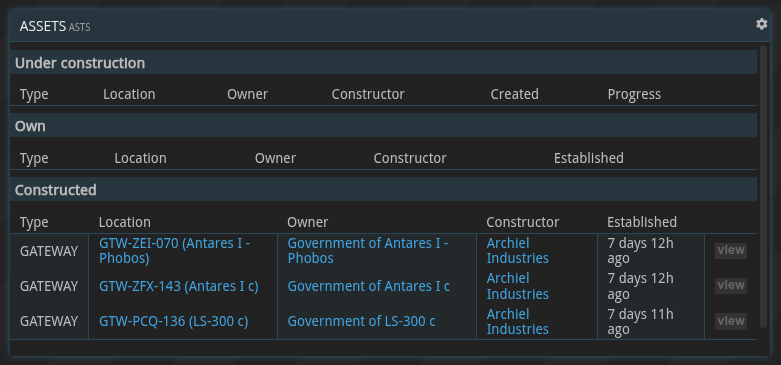The image size is (781, 365).
Task: Click view button for GTW-ZFX-143 gateway
Action: [x=731, y=285]
